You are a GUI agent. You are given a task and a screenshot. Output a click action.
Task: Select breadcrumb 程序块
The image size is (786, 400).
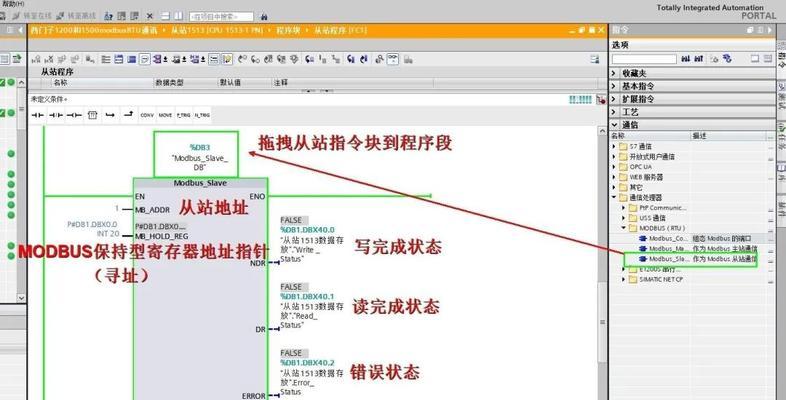click(288, 31)
